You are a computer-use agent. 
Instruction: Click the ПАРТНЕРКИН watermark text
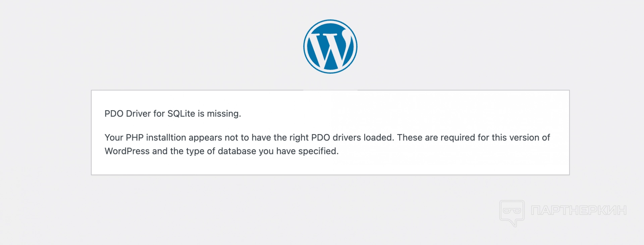pos(579,210)
